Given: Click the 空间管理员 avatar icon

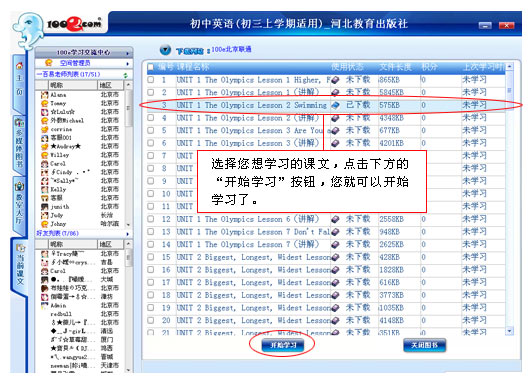Looking at the screenshot, I should tap(49, 63).
